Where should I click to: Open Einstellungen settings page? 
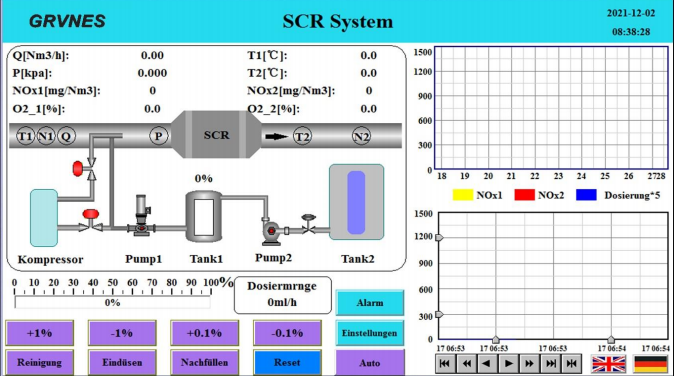(370, 333)
